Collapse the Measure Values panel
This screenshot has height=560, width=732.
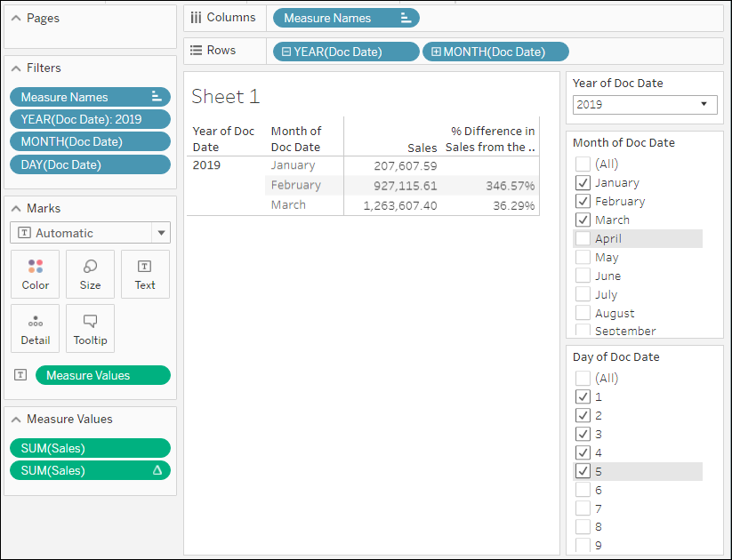click(x=15, y=419)
